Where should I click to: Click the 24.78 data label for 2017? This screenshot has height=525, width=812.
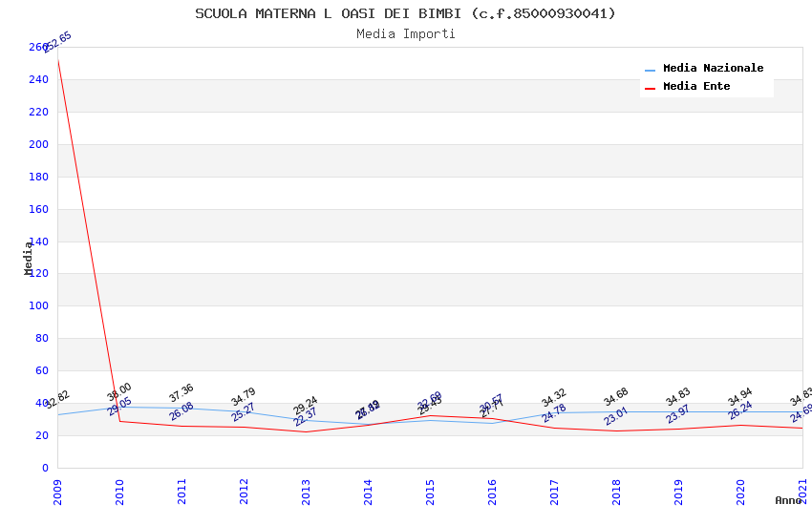pos(554,412)
